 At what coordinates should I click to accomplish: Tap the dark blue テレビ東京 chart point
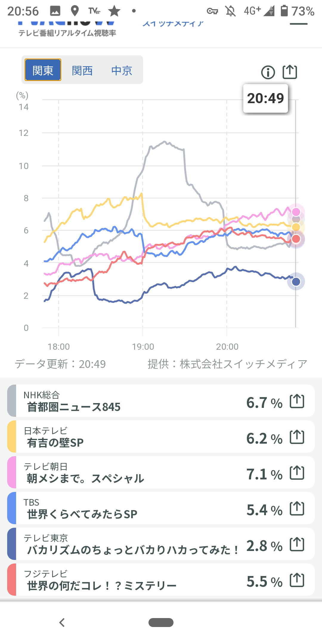pyautogui.click(x=296, y=281)
